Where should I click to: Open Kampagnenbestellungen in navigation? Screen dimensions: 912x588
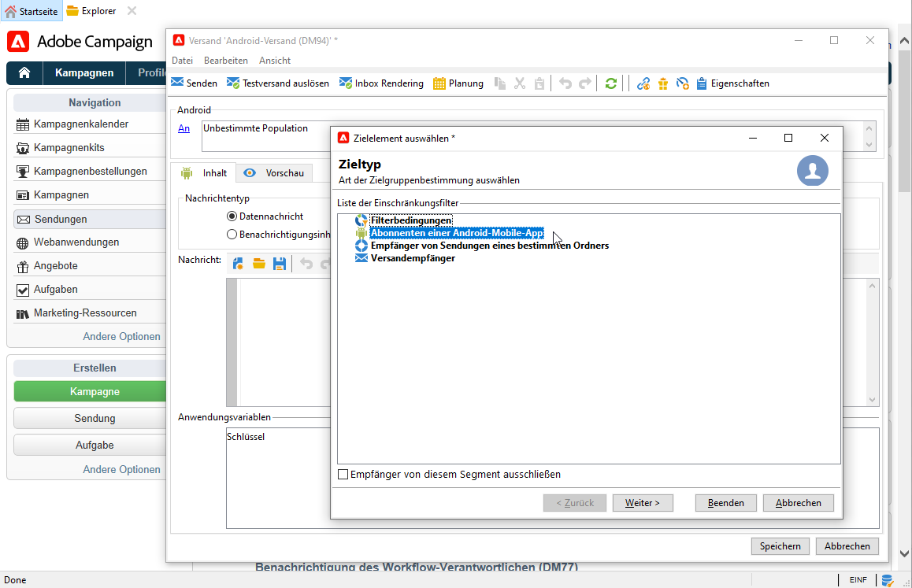click(90, 171)
